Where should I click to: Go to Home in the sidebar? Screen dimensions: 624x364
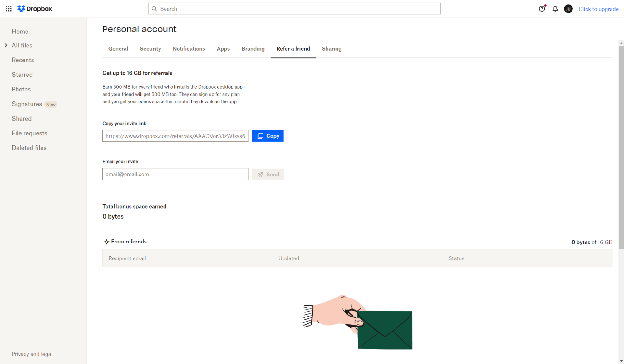point(20,32)
